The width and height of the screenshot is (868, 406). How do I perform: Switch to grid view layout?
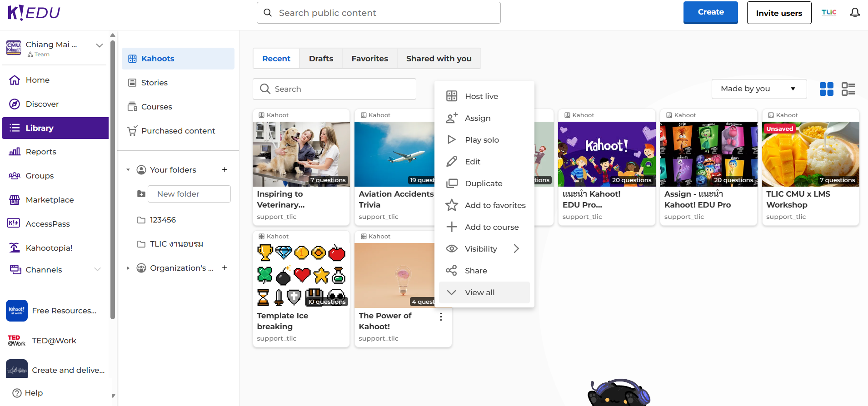click(x=826, y=89)
